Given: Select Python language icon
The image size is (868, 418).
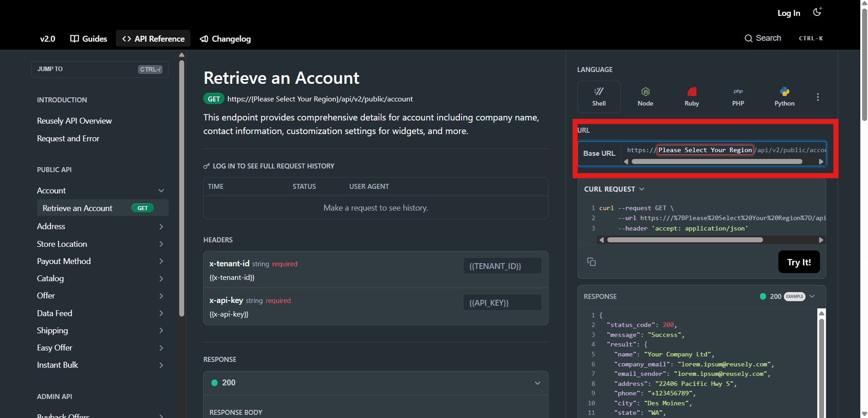Looking at the screenshot, I should pyautogui.click(x=785, y=91).
